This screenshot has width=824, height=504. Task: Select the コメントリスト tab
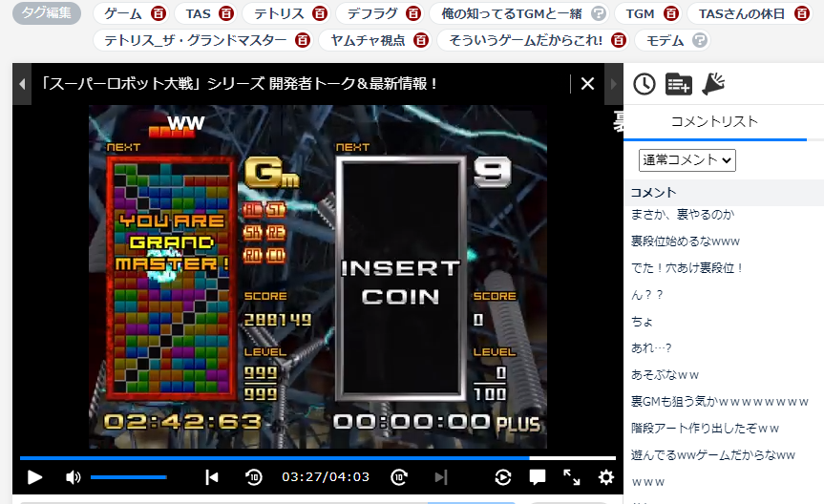pos(715,122)
